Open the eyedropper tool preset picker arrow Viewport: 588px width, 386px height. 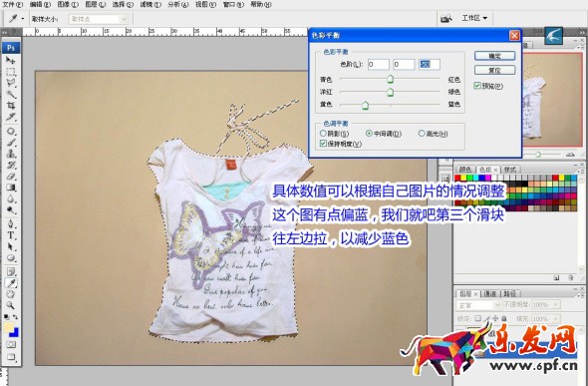23,18
